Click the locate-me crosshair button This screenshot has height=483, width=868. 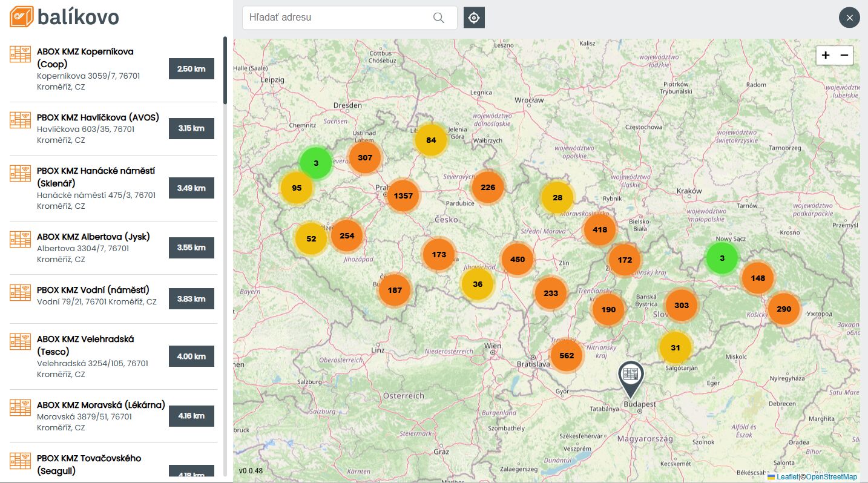(474, 18)
